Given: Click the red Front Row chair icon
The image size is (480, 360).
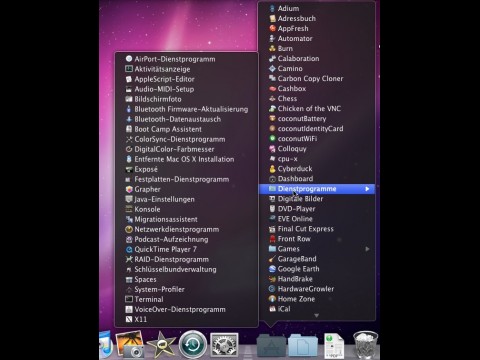Looking at the screenshot, I should tap(272, 239).
